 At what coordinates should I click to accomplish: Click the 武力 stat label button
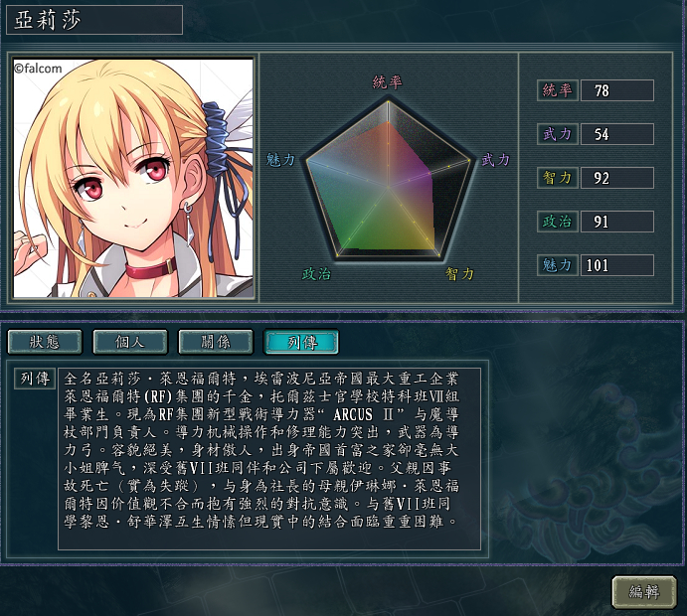558,134
